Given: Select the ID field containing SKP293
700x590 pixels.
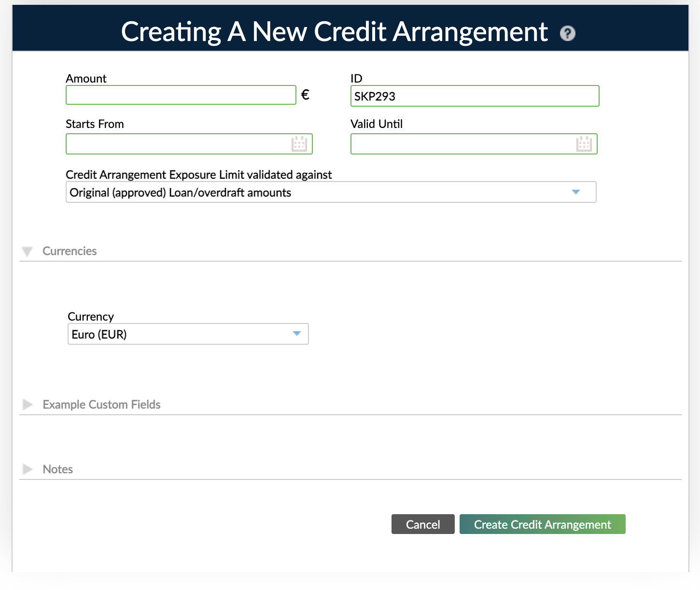Looking at the screenshot, I should click(x=475, y=96).
